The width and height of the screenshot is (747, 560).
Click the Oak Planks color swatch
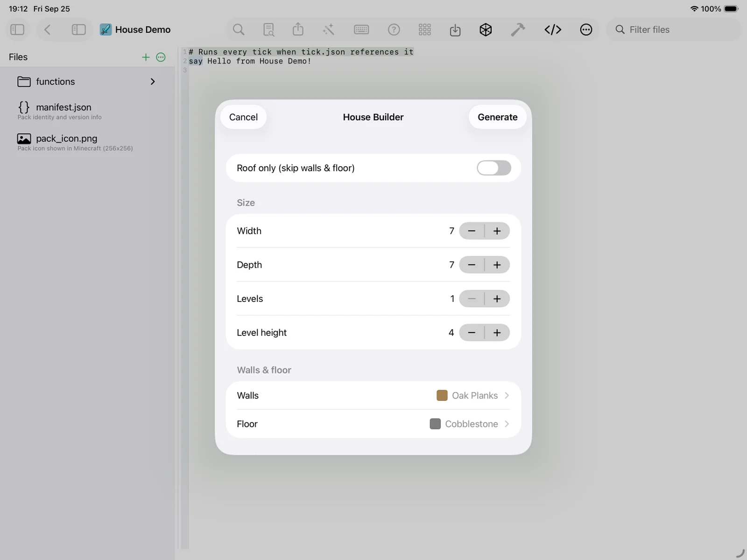[442, 396]
